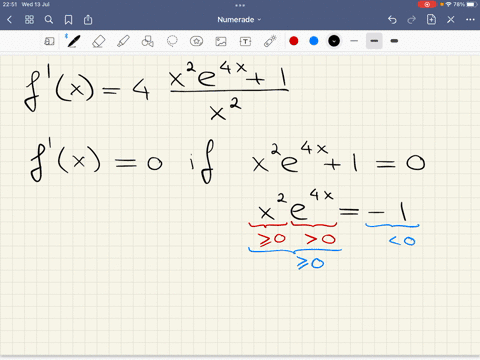This screenshot has height=360, width=480.
Task: Select the Highlighter tool
Action: coord(123,41)
